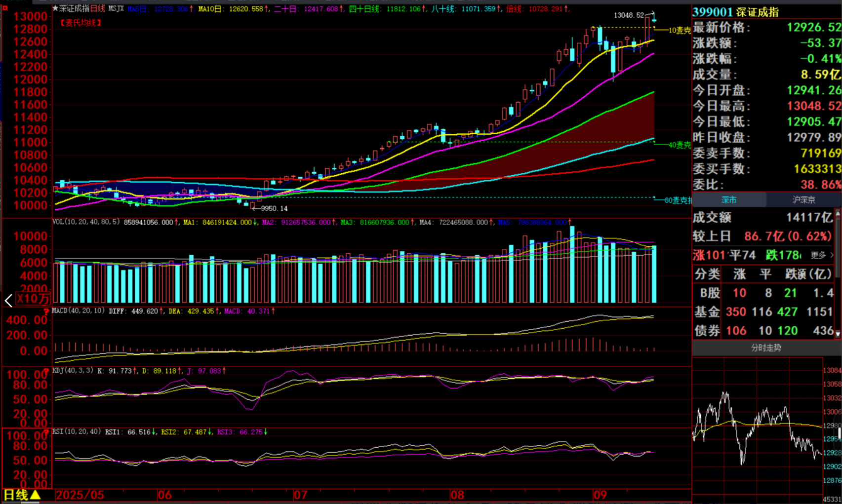Open the 日线 period selector with triangle
Image resolution: width=842 pixels, height=504 pixels.
click(22, 495)
